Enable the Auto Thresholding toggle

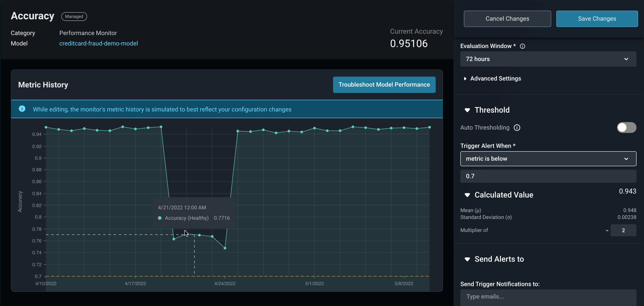pyautogui.click(x=626, y=128)
